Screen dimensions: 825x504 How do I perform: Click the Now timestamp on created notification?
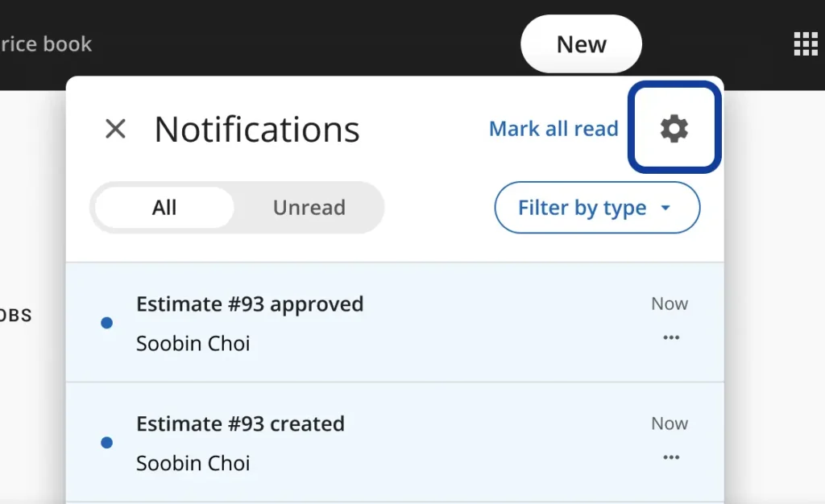pos(670,424)
